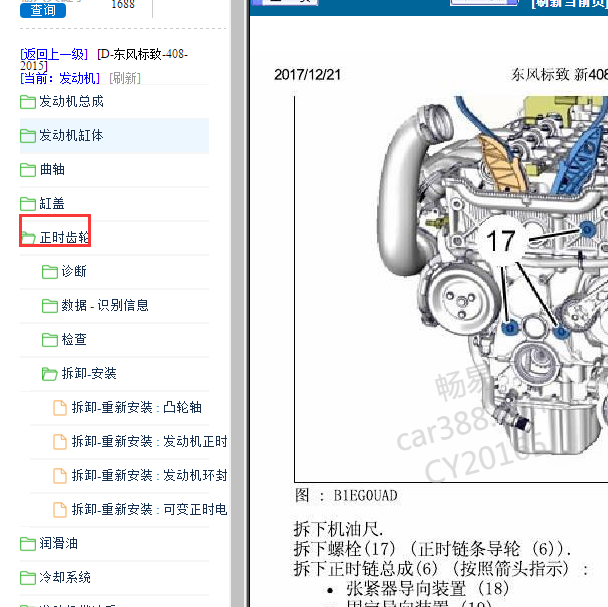Image resolution: width=608 pixels, height=607 pixels.
Task: Click the folder icon beside 冷却系统
Action: click(x=28, y=578)
